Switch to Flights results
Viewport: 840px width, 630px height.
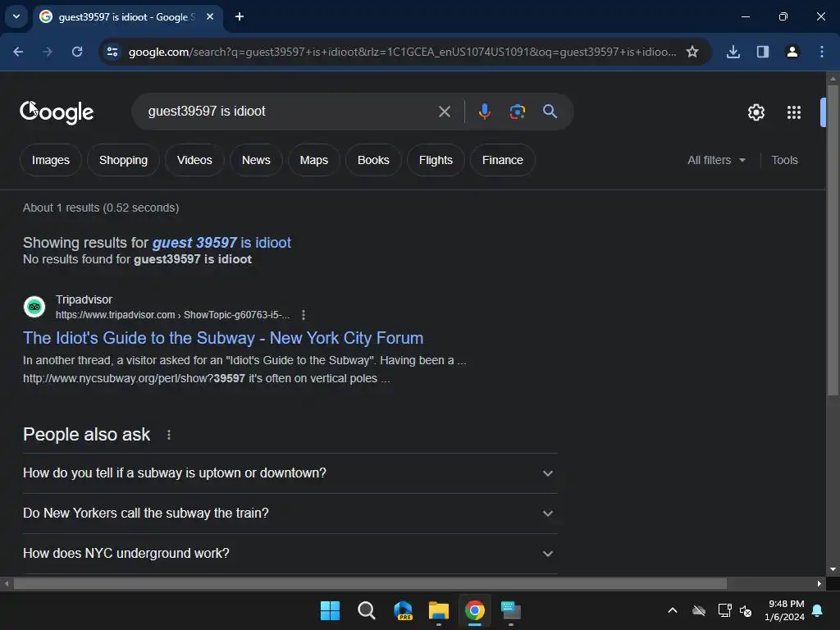click(436, 160)
